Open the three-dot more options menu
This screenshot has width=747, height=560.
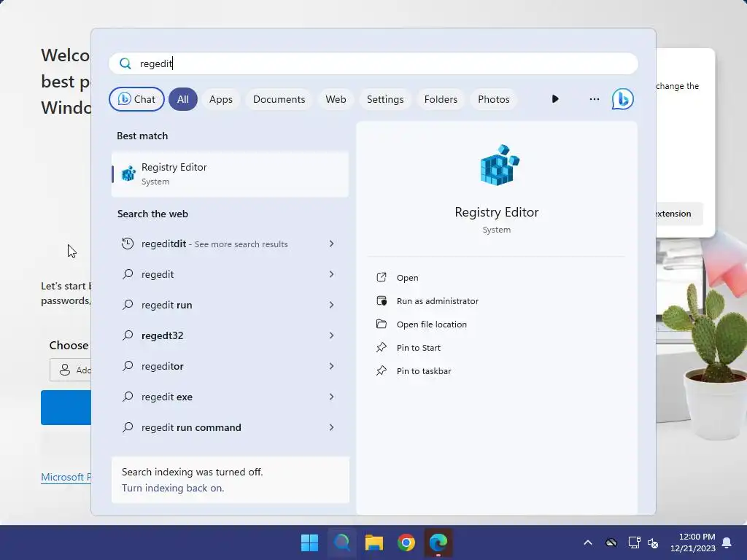(x=594, y=99)
